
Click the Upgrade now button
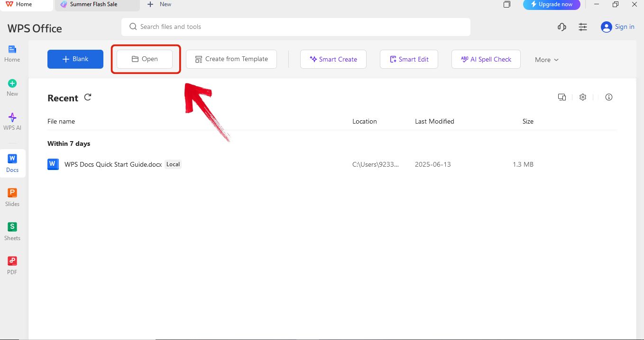point(552,4)
